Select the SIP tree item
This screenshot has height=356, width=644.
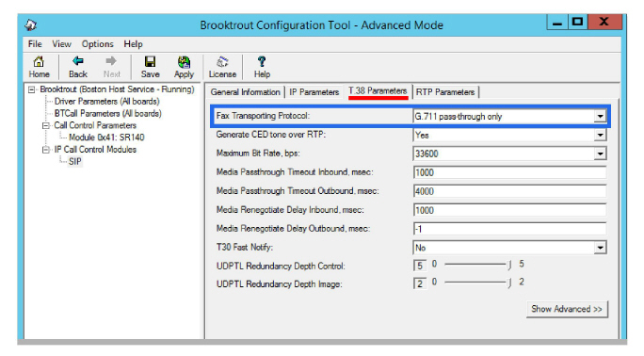(74, 162)
